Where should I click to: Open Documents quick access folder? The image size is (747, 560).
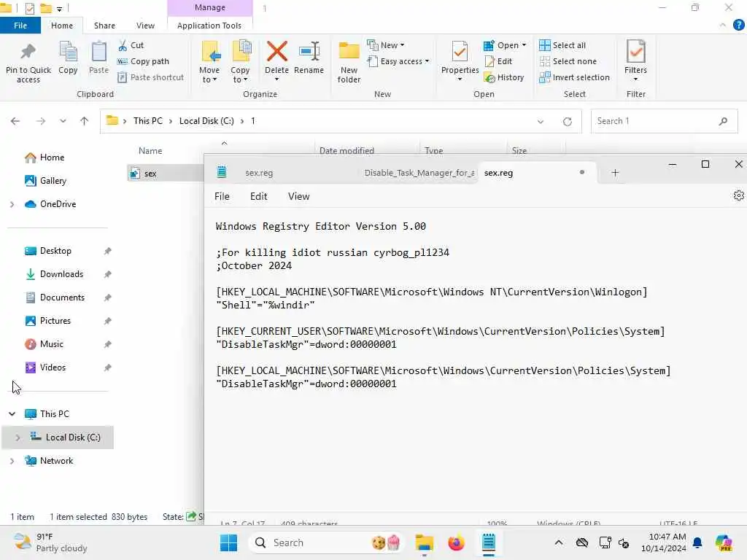click(x=62, y=297)
